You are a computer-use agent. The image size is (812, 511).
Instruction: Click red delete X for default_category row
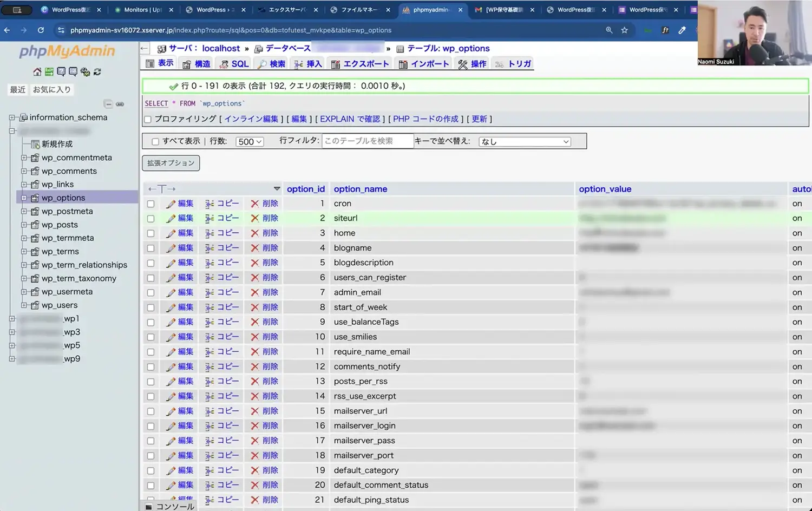(254, 470)
